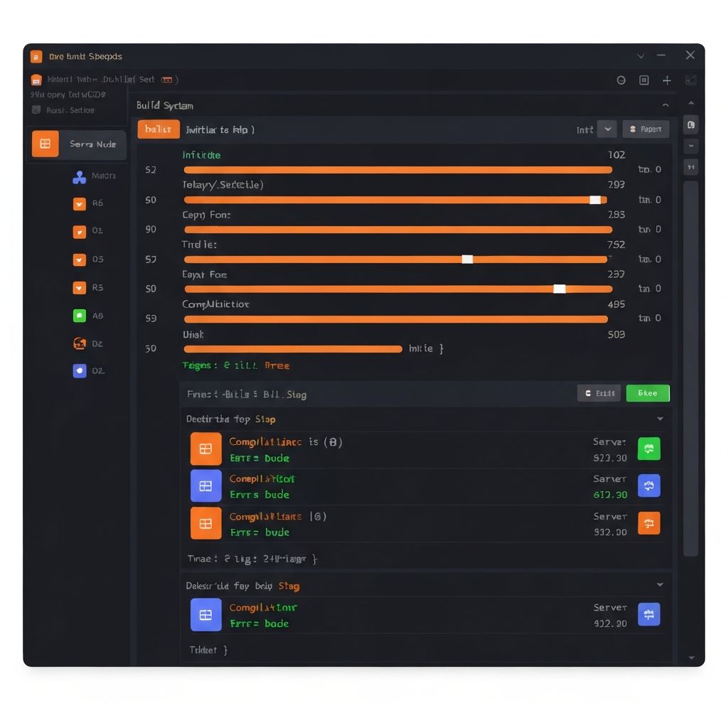The image size is (728, 728).
Task: Toggle the circle icon in the toolbar
Action: pos(620,80)
